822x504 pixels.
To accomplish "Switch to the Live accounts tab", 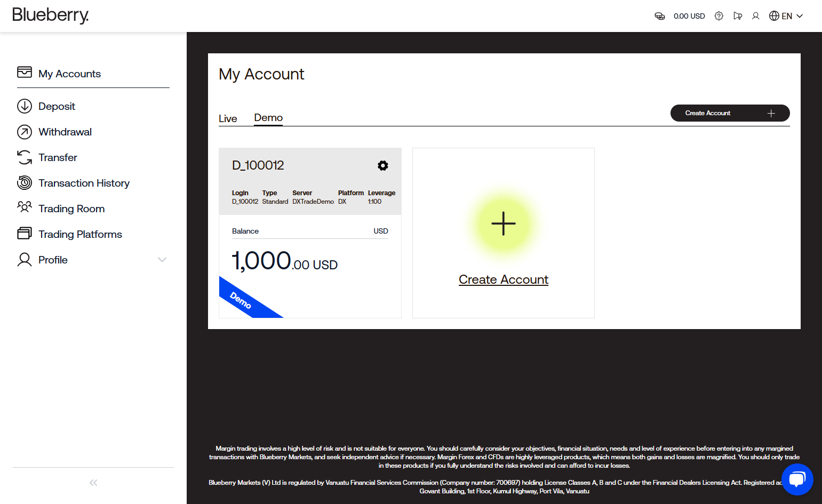I will [228, 118].
